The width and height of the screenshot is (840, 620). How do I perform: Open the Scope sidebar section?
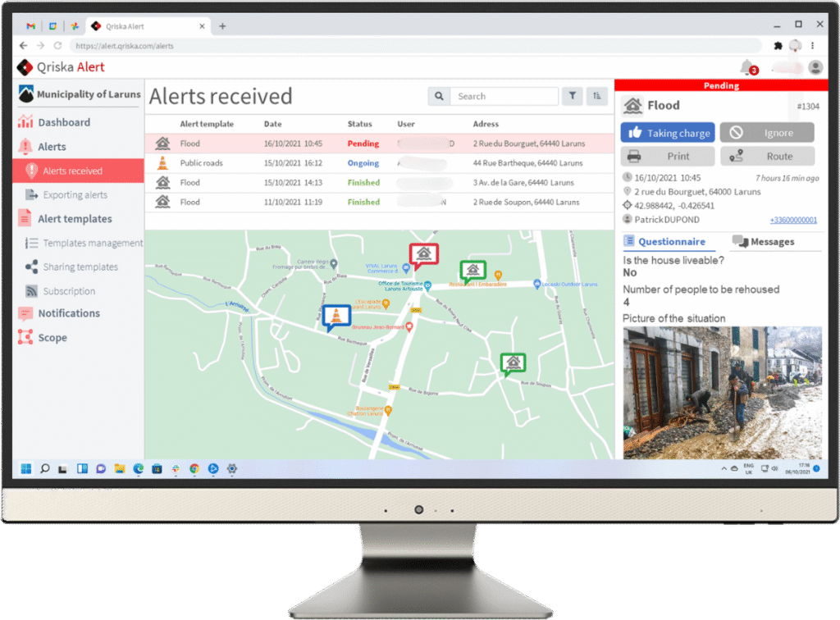43,337
